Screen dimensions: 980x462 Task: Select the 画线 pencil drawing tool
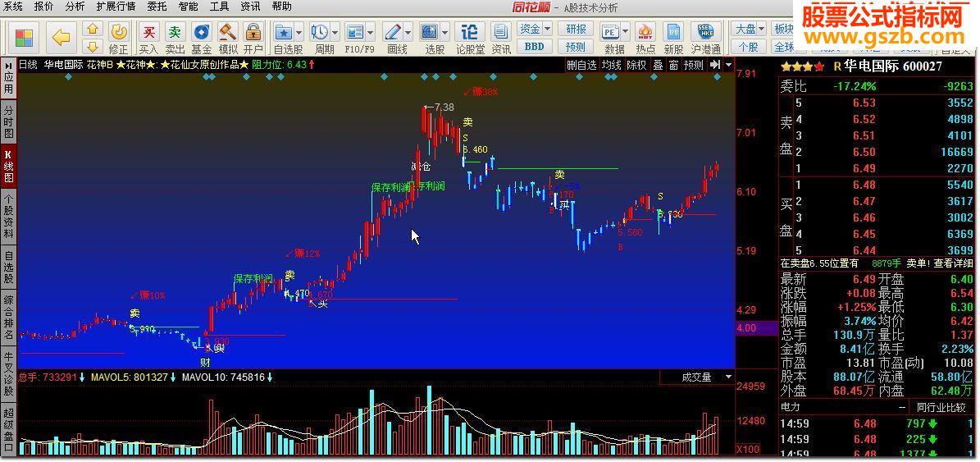tap(393, 32)
